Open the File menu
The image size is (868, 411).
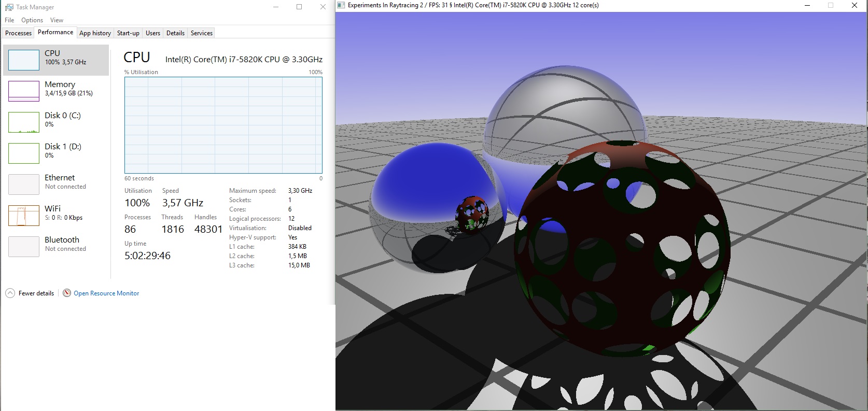point(9,20)
